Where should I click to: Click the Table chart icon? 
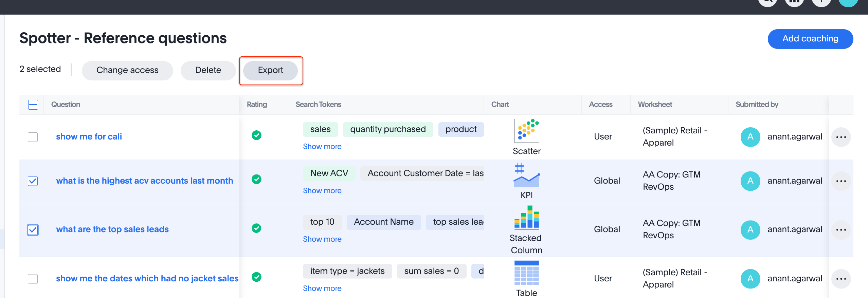point(526,273)
